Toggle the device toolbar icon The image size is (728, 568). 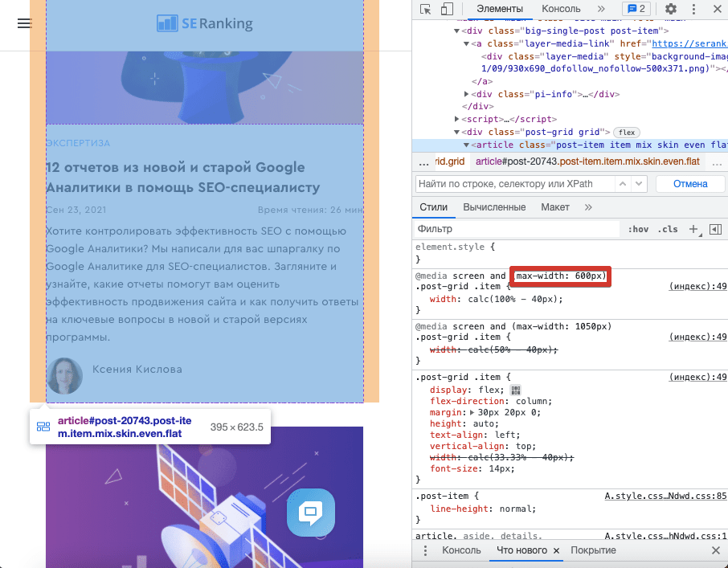[x=447, y=9]
